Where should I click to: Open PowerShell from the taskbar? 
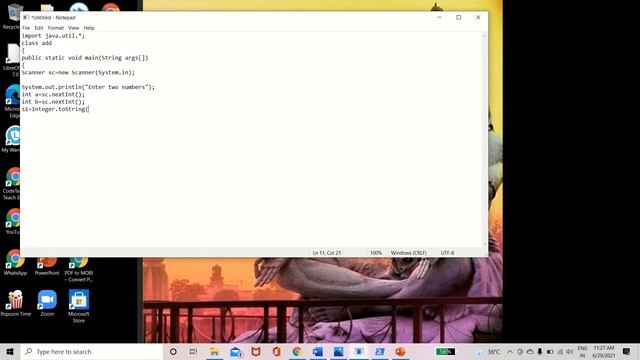pos(380,351)
